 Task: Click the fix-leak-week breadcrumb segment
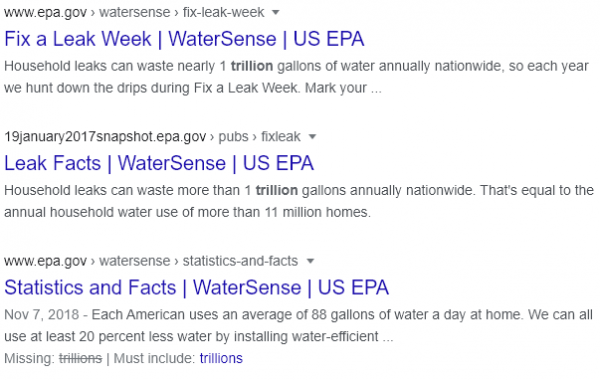tap(223, 12)
